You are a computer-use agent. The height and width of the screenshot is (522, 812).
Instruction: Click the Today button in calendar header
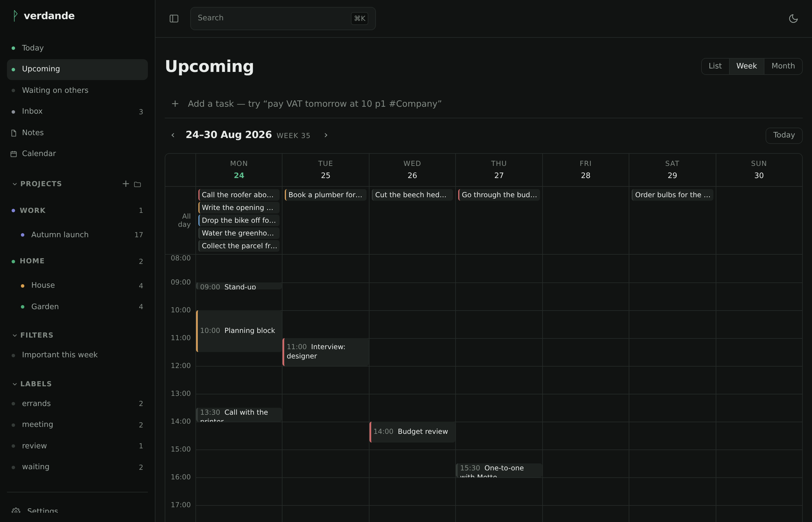[x=784, y=135]
